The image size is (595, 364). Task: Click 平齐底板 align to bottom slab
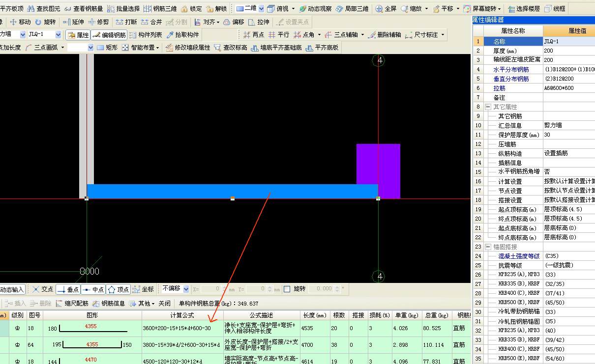[x=322, y=48]
